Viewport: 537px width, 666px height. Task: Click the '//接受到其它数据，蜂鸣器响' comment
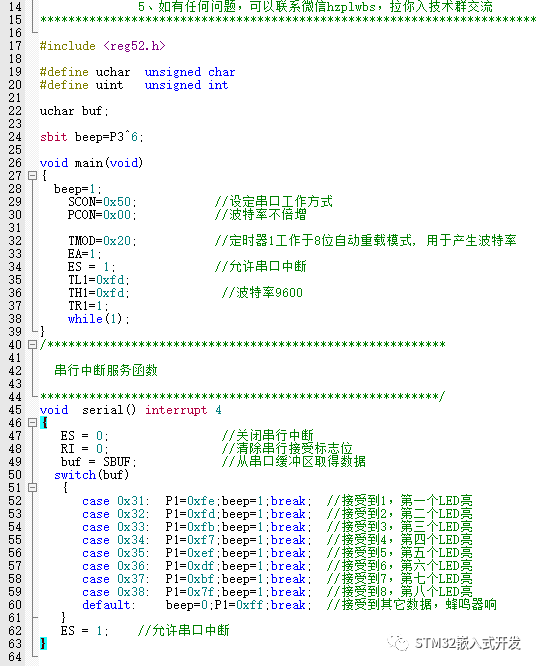click(412, 604)
